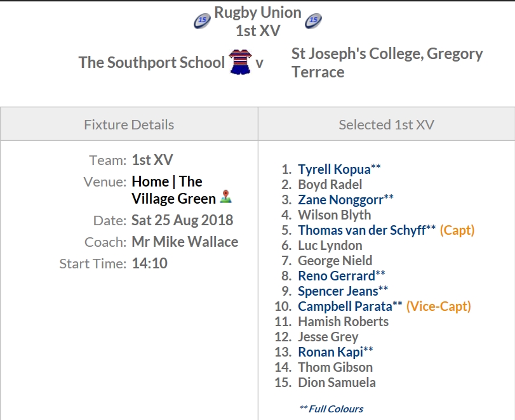
Task: Click The Southport School team name
Action: 151,62
